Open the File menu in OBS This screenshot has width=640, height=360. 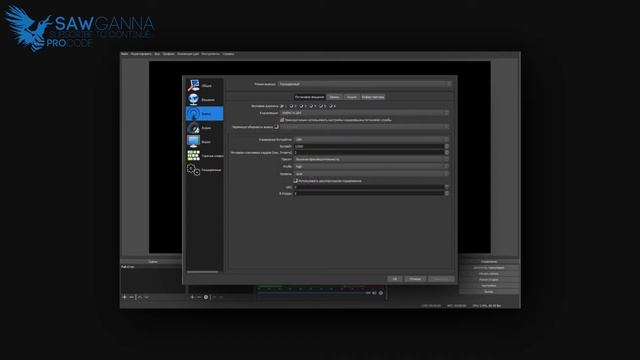tap(124, 54)
